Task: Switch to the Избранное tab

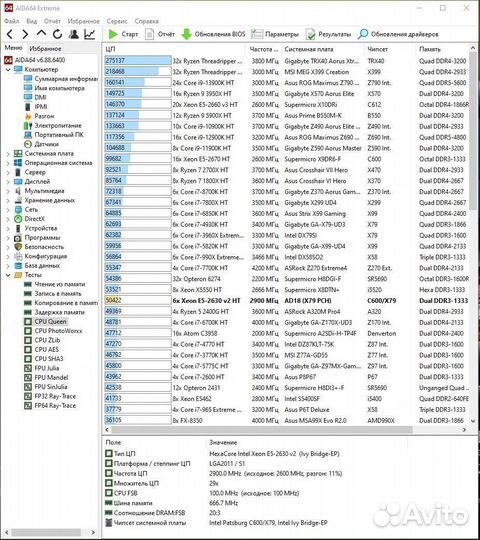Action: tap(45, 49)
